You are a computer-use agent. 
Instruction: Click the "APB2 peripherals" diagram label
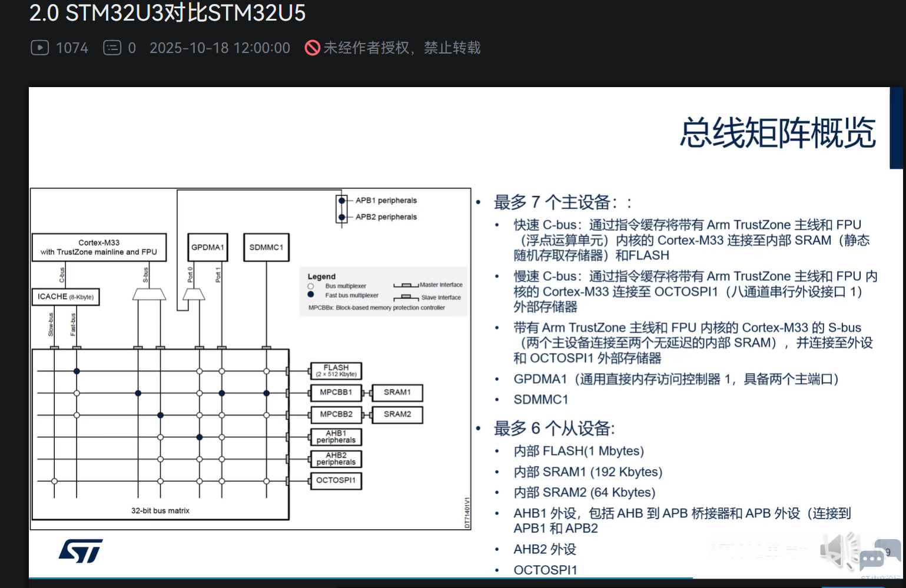coord(386,217)
